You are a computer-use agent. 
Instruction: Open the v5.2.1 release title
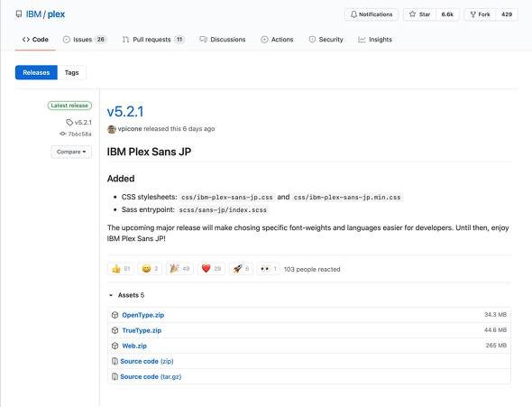pyautogui.click(x=125, y=112)
